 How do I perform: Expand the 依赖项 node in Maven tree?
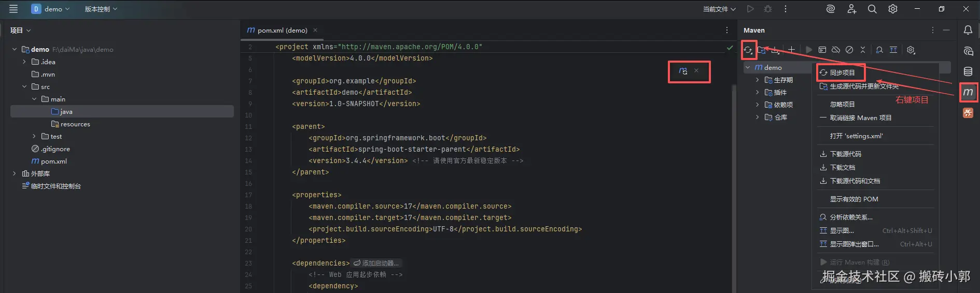pos(758,105)
